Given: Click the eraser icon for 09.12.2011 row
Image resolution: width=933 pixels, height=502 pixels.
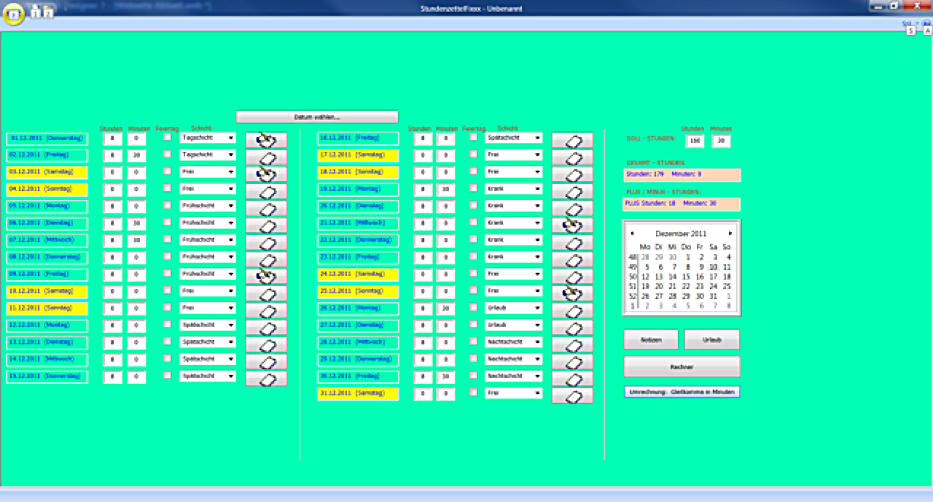Looking at the screenshot, I should (266, 276).
